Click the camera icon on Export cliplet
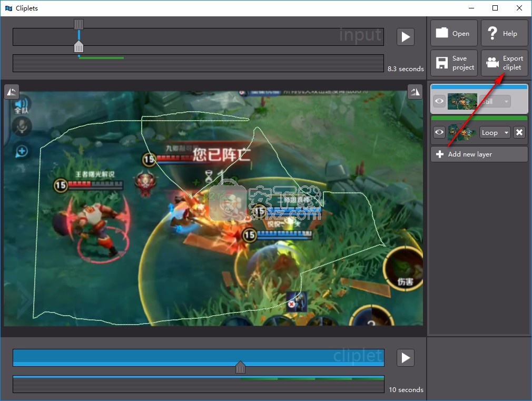Viewport: 532px width, 401px height. (x=492, y=63)
